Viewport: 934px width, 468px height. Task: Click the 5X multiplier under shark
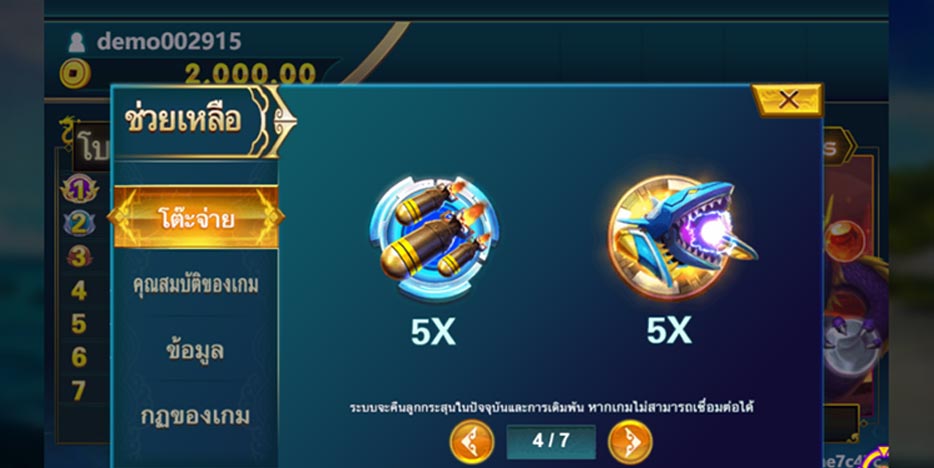(x=670, y=330)
